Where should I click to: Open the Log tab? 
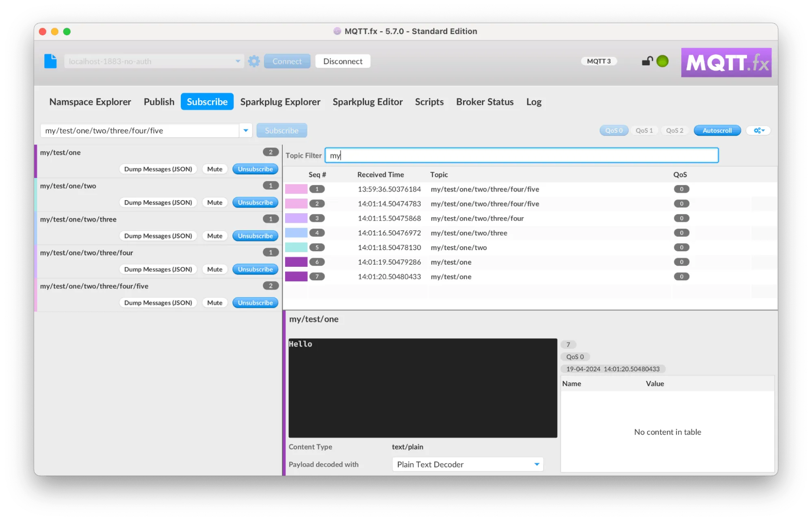(534, 102)
